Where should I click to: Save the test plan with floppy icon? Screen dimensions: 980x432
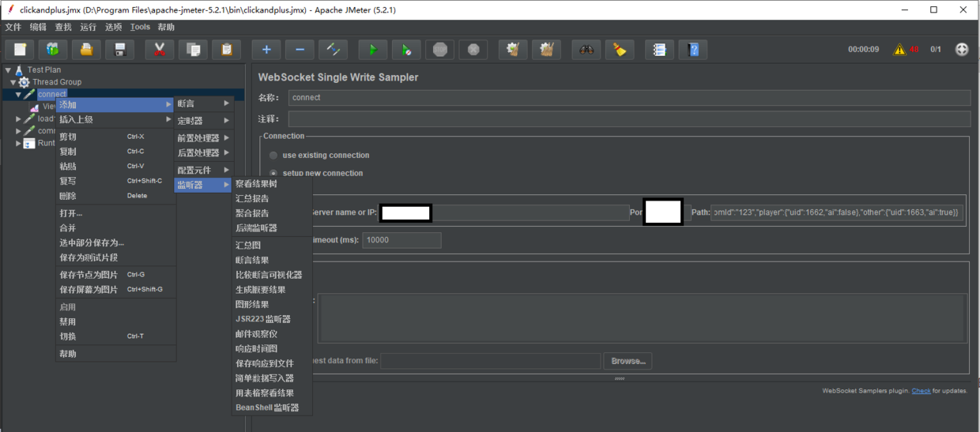pyautogui.click(x=120, y=49)
